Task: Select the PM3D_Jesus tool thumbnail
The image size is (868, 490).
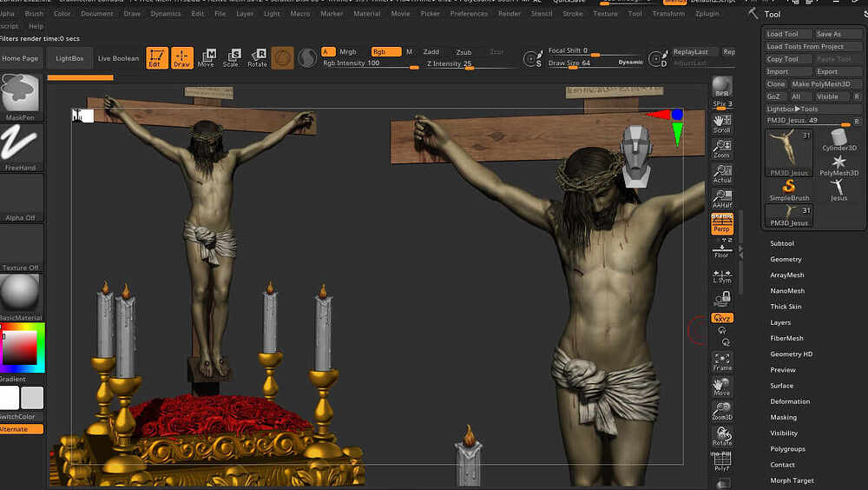Action: click(789, 153)
